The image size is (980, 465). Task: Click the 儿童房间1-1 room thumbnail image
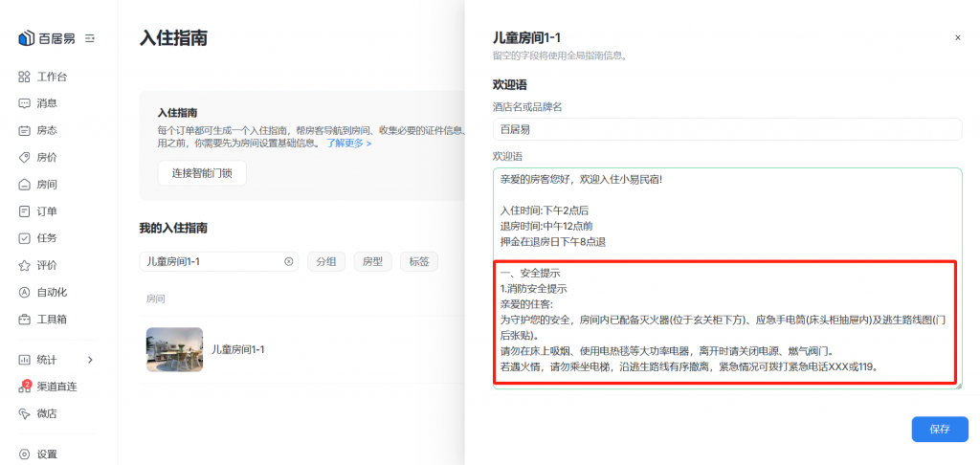point(174,350)
